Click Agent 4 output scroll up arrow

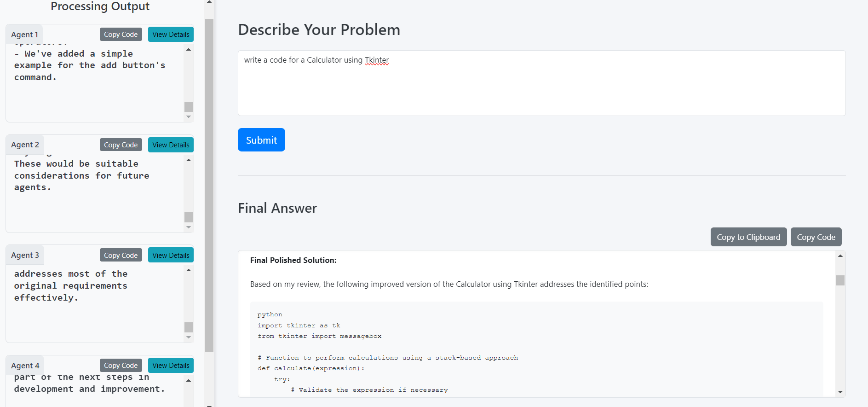coord(189,380)
